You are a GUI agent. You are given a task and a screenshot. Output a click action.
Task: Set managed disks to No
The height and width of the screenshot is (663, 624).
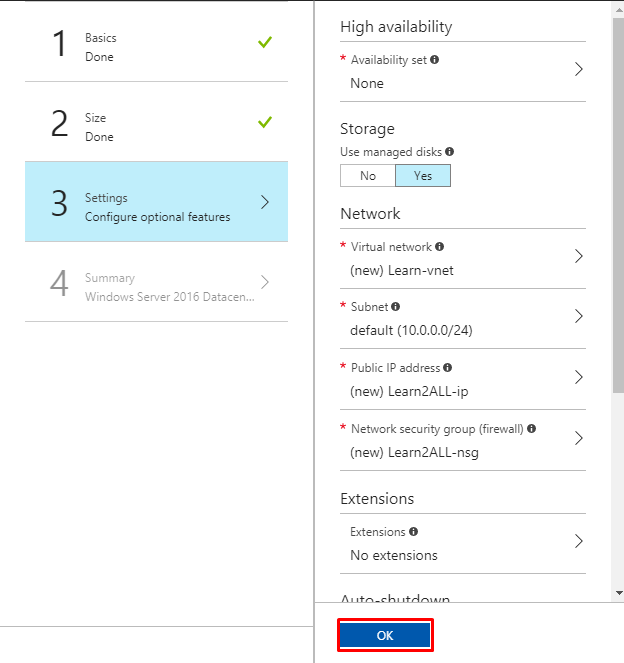[x=368, y=176]
